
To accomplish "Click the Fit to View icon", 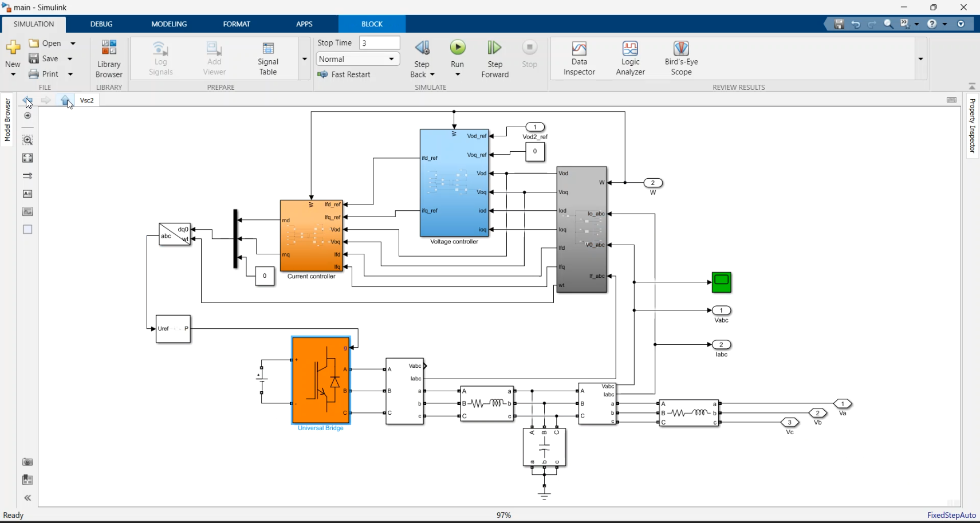I will [27, 158].
